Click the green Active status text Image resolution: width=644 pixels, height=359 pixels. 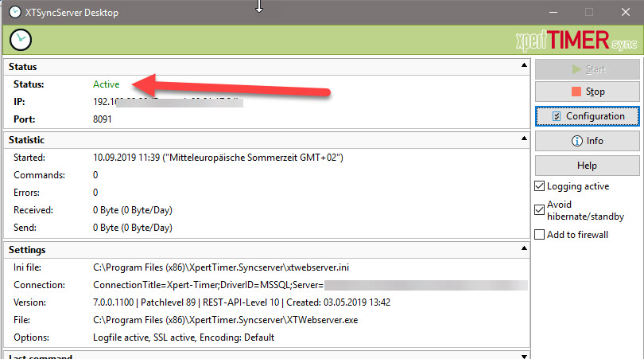[x=106, y=84]
